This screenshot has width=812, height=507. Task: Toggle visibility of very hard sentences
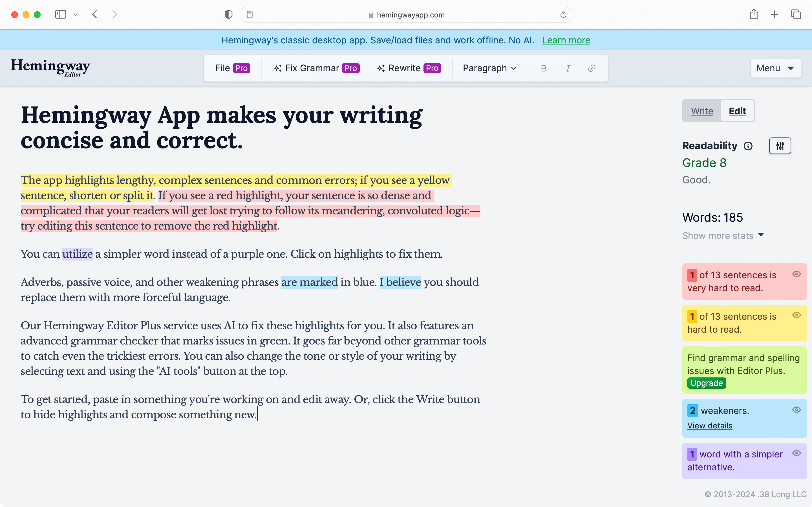pos(796,275)
